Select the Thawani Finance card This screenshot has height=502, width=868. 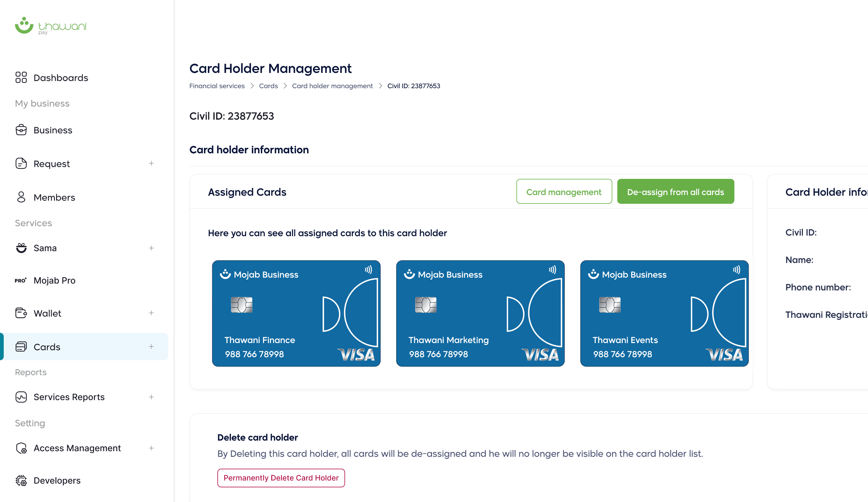(296, 313)
